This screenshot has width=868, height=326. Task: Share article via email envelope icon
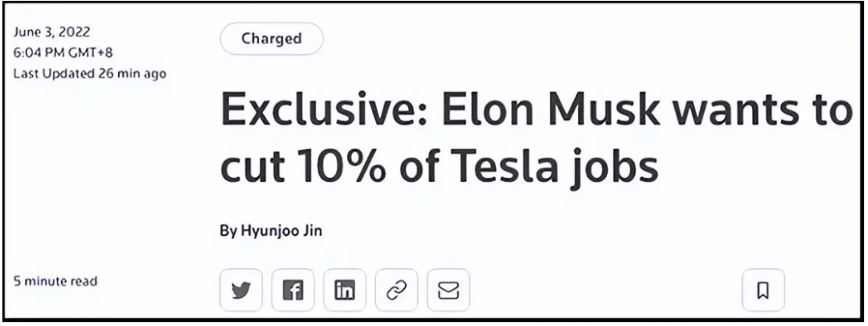point(448,291)
